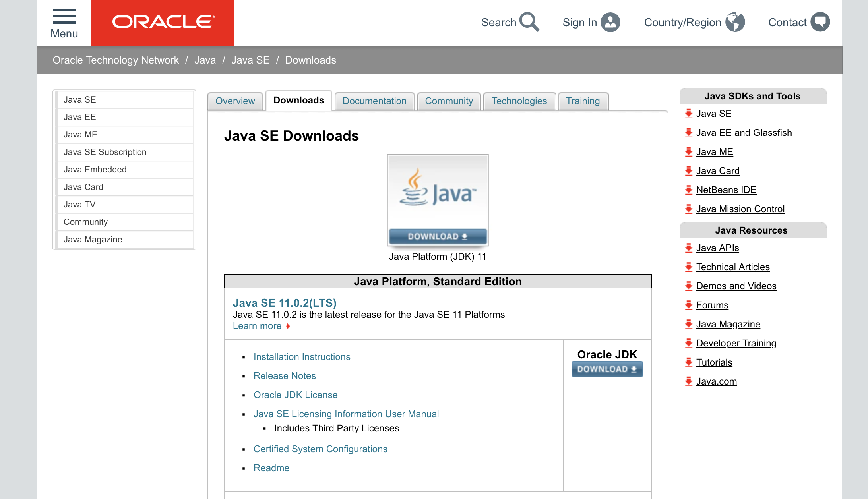Viewport: 868px width, 499px height.
Task: Open Java SE Licensing Information User Manual
Action: point(346,414)
